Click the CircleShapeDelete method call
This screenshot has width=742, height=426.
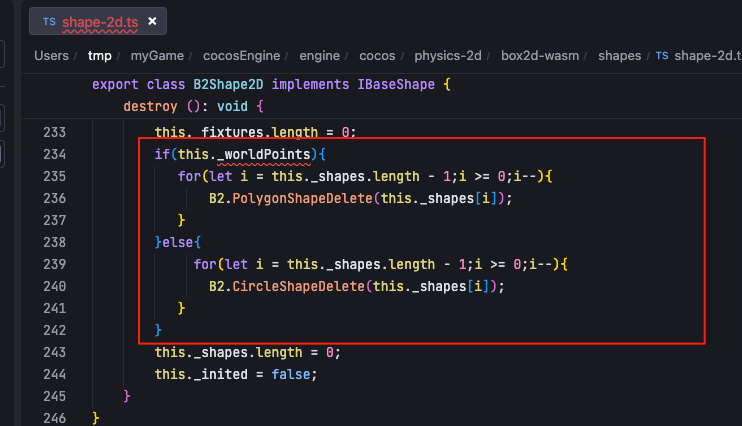tap(299, 286)
